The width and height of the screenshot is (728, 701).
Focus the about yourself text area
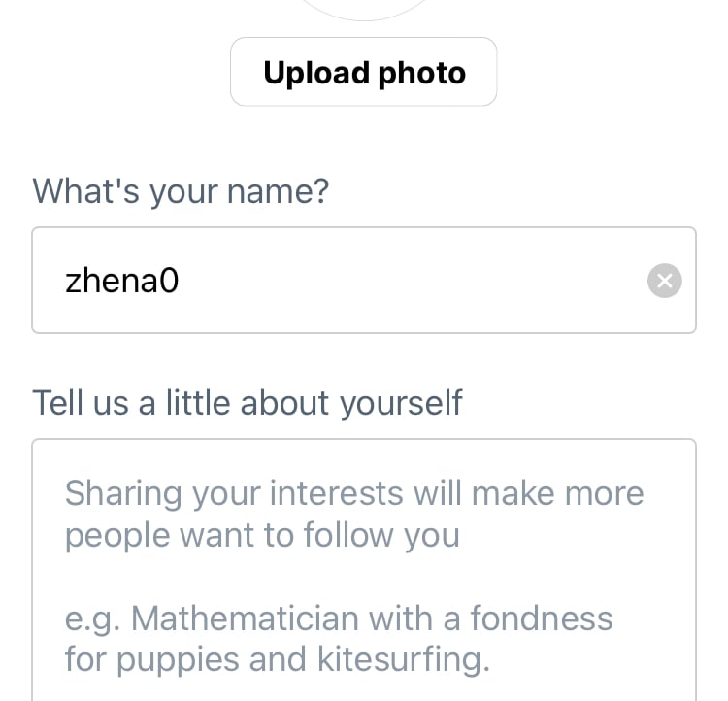(x=364, y=583)
